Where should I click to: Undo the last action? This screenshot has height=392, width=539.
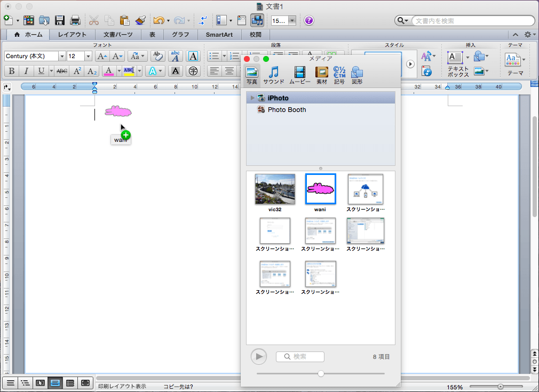coord(159,21)
